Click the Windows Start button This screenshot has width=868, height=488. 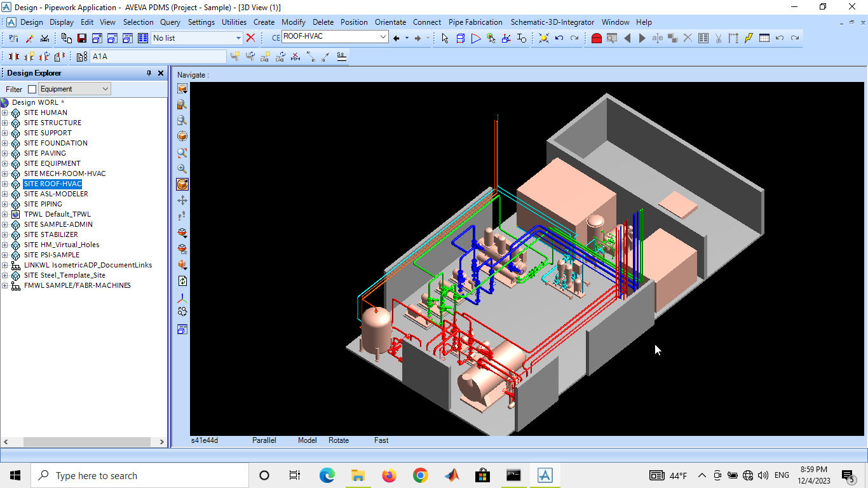coord(15,475)
